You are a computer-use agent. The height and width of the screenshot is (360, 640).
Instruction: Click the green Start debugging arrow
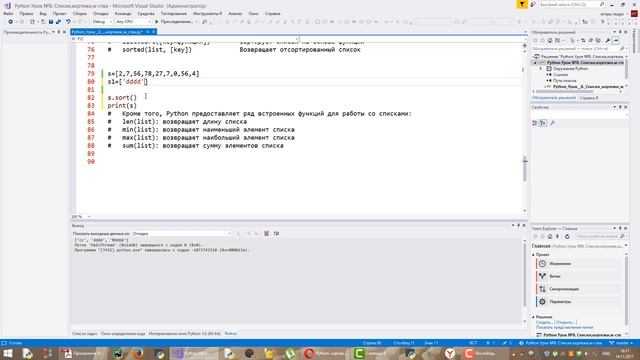[x=156, y=22]
